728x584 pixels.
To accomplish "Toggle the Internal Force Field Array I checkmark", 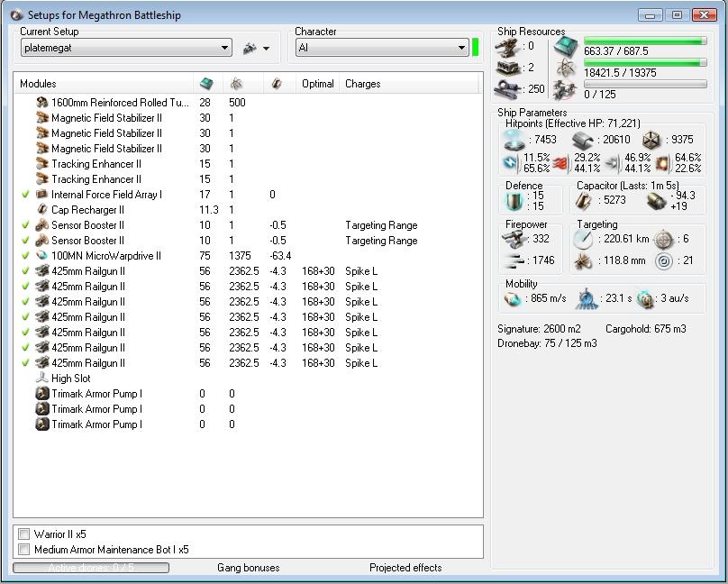I will pos(25,194).
